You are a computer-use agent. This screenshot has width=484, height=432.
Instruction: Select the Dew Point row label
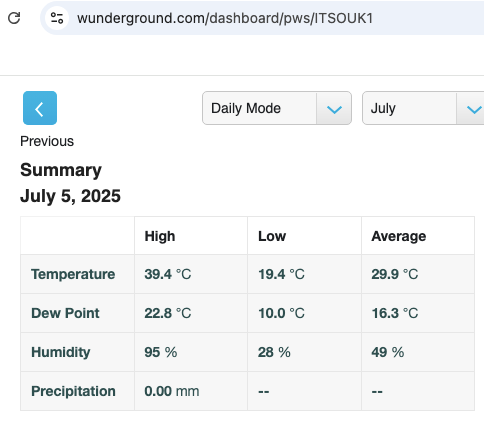pyautogui.click(x=65, y=313)
